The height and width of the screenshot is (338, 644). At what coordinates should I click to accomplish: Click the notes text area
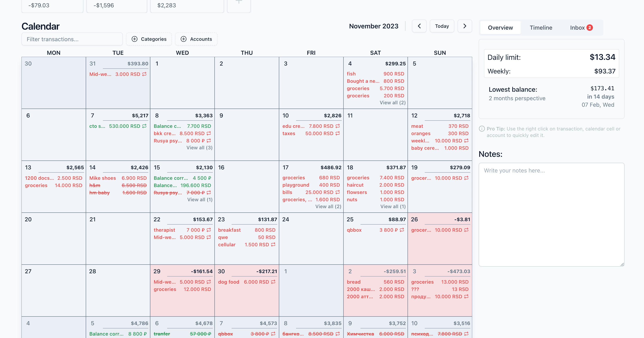point(551,214)
